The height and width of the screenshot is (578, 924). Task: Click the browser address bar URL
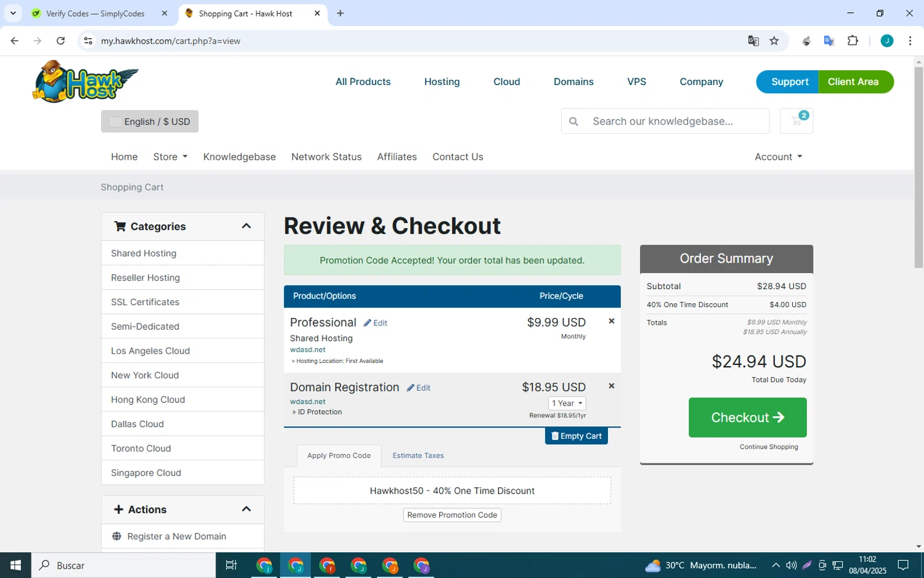[x=171, y=41]
